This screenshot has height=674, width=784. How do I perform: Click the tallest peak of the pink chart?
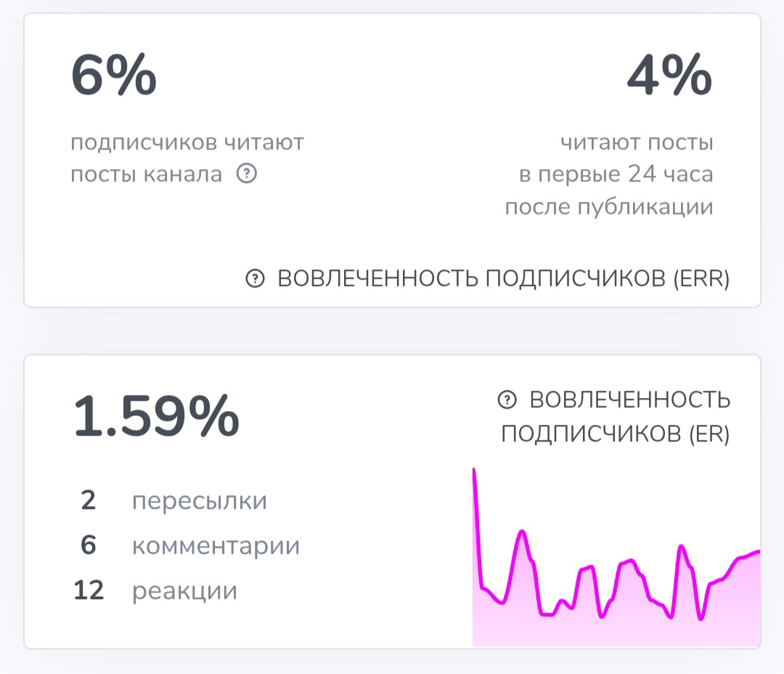[475, 472]
